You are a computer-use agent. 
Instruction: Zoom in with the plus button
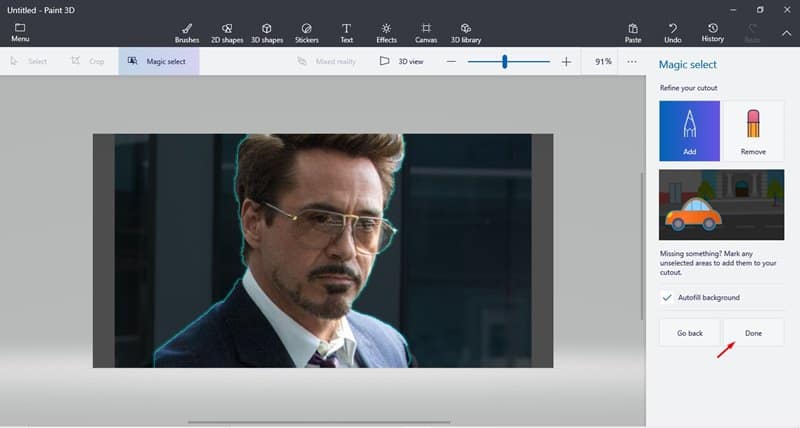(x=566, y=62)
